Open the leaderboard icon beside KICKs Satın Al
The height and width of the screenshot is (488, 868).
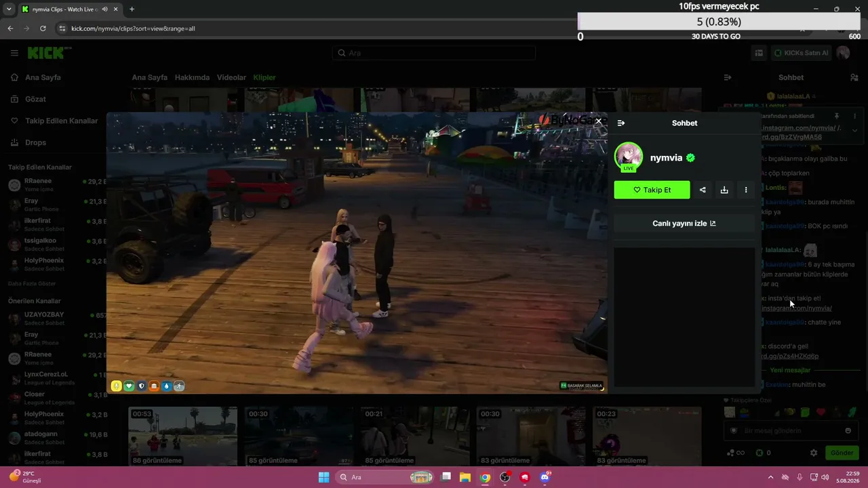(x=759, y=53)
